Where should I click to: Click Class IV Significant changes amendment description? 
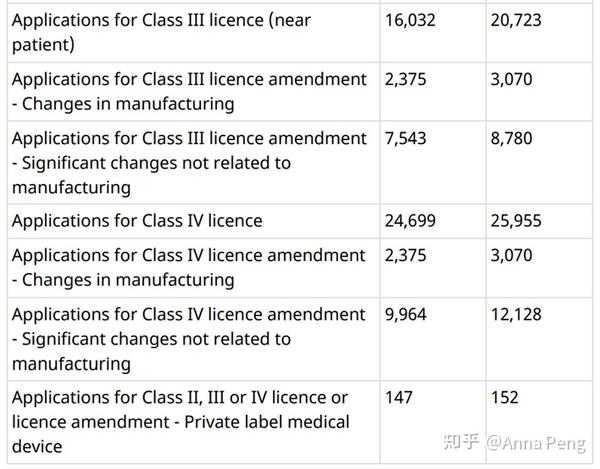pos(188,338)
